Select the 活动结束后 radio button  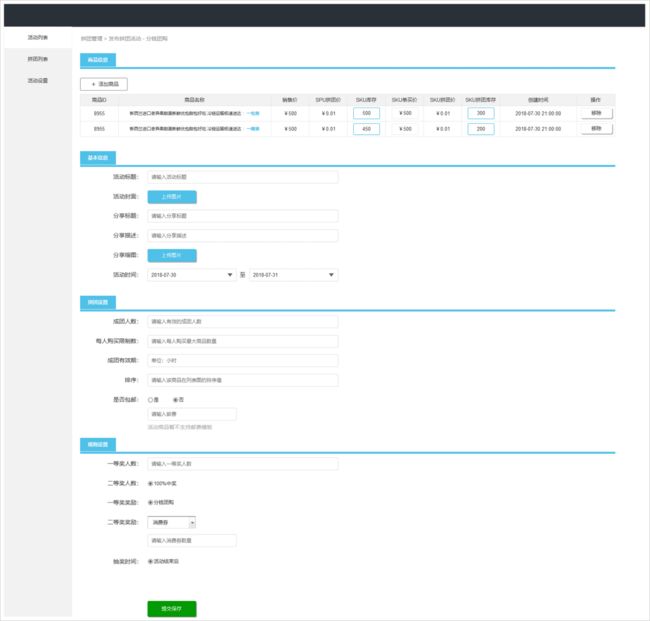tap(150, 562)
